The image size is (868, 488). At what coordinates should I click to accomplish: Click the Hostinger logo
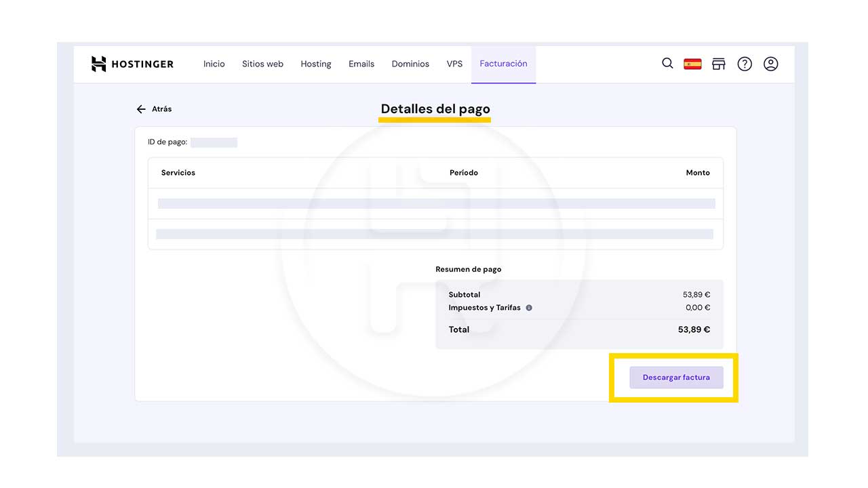point(132,64)
